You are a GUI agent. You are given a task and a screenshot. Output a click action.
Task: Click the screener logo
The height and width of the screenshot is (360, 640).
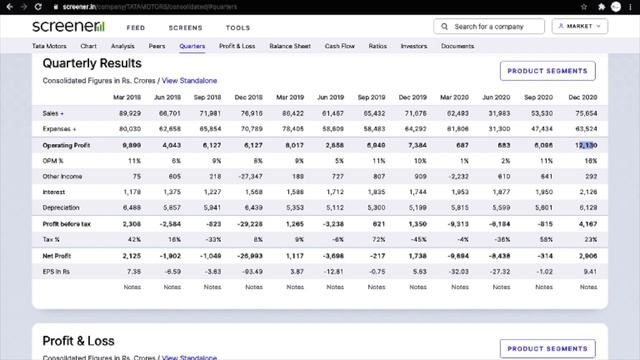[69, 26]
